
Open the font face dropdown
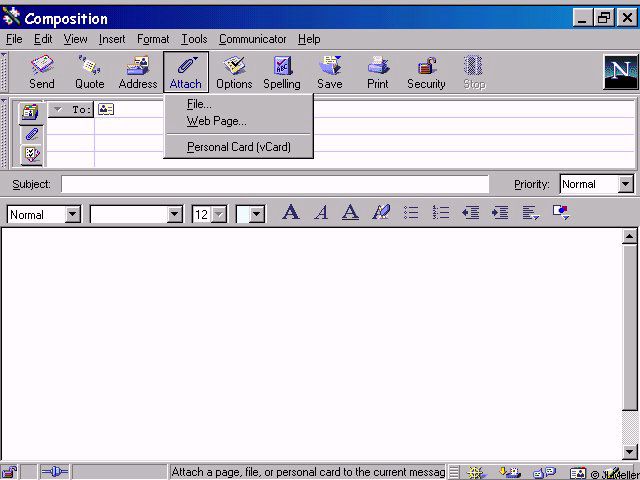point(175,214)
